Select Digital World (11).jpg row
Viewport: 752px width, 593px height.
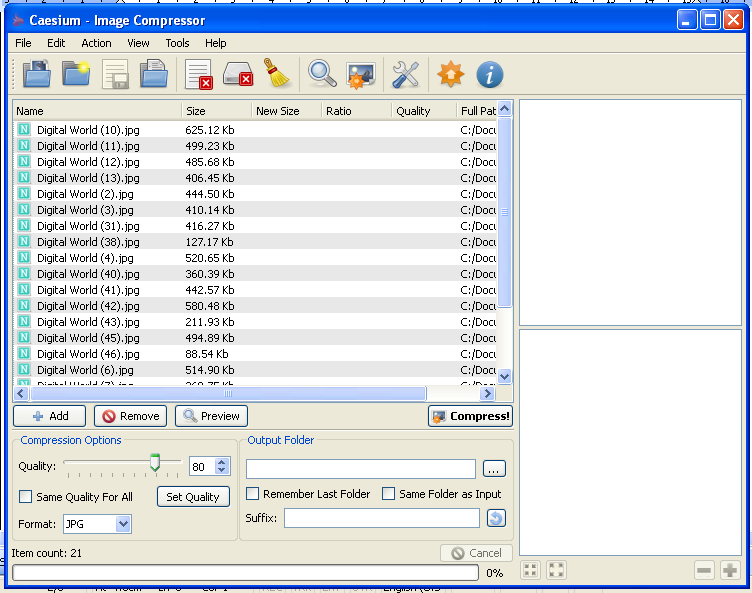pyautogui.click(x=255, y=145)
